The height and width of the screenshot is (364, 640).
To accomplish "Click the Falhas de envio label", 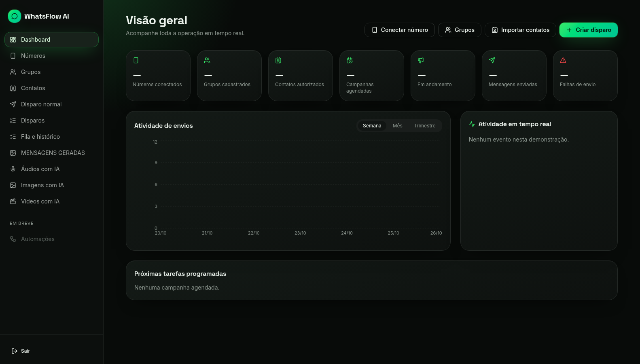I will click(x=578, y=85).
